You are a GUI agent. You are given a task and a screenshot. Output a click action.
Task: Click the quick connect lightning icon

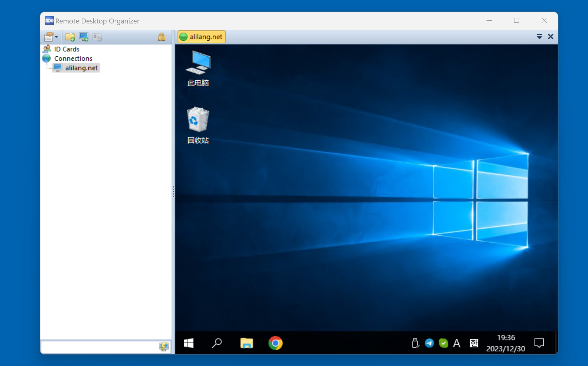tap(164, 347)
